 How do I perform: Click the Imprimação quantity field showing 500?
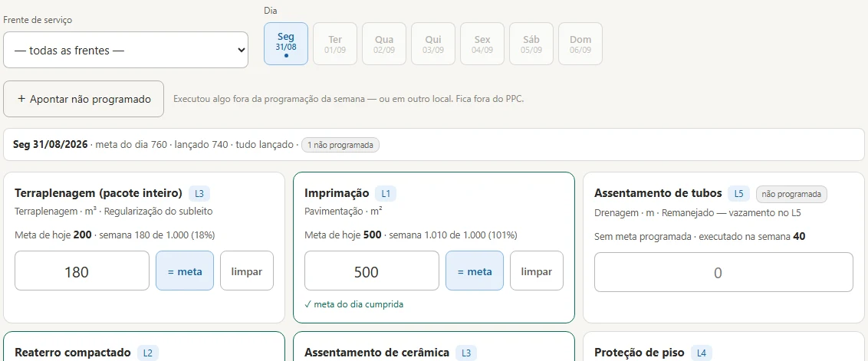[372, 271]
